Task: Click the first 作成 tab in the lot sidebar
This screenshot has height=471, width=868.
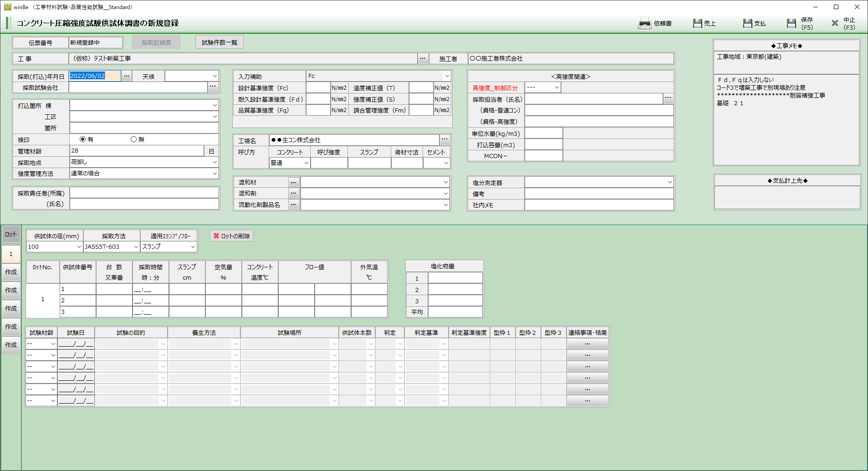Action: [x=11, y=272]
